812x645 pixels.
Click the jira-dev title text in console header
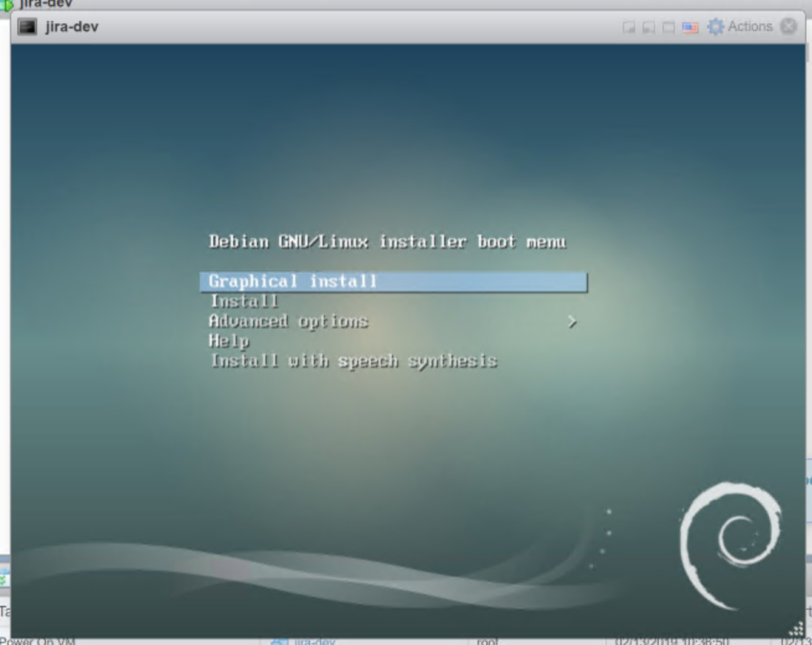point(71,27)
